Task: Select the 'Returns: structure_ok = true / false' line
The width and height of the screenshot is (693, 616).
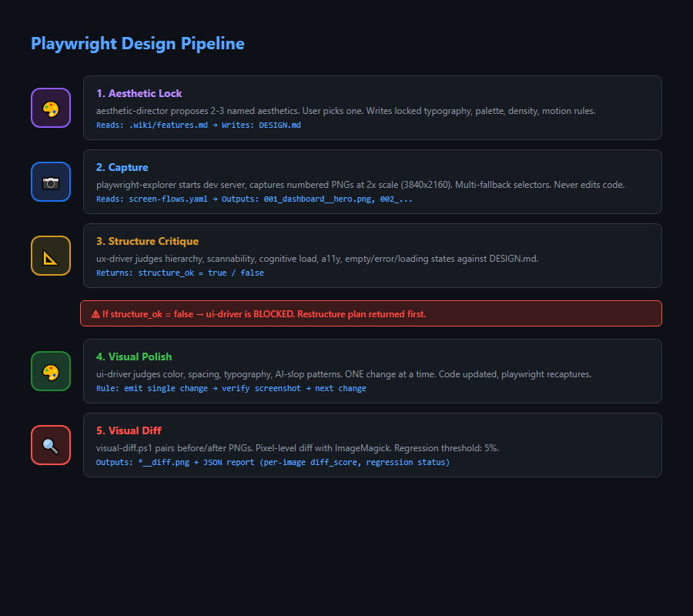Action: pyautogui.click(x=180, y=273)
